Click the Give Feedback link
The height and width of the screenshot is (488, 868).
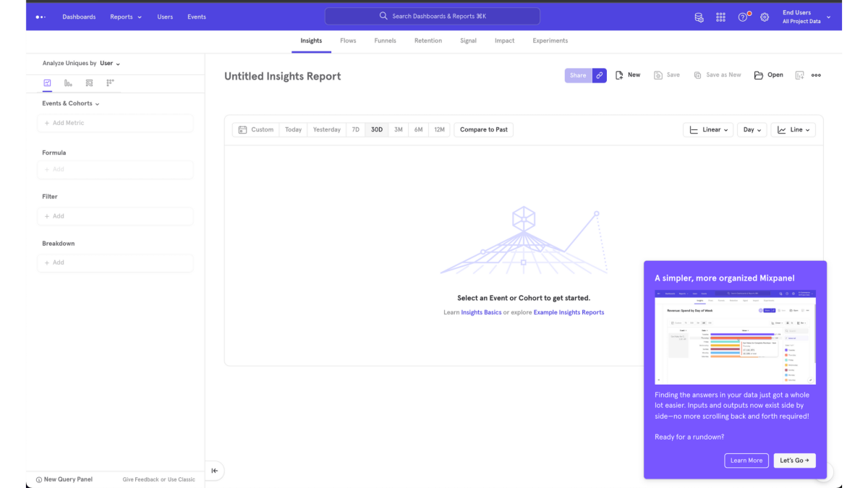(140, 479)
